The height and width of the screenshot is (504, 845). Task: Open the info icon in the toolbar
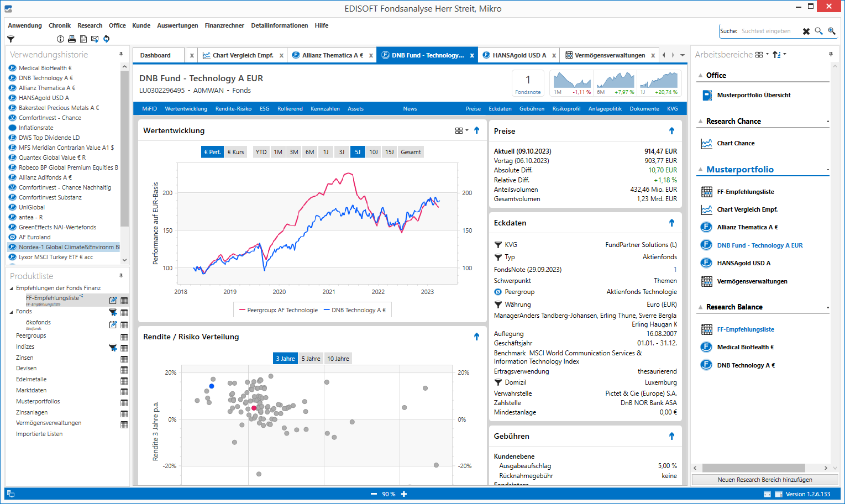60,39
